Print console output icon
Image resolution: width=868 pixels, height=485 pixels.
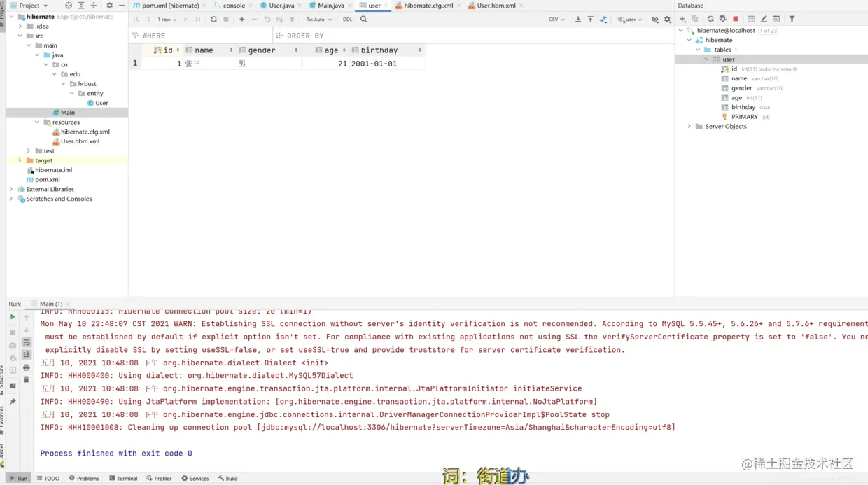pos(27,367)
